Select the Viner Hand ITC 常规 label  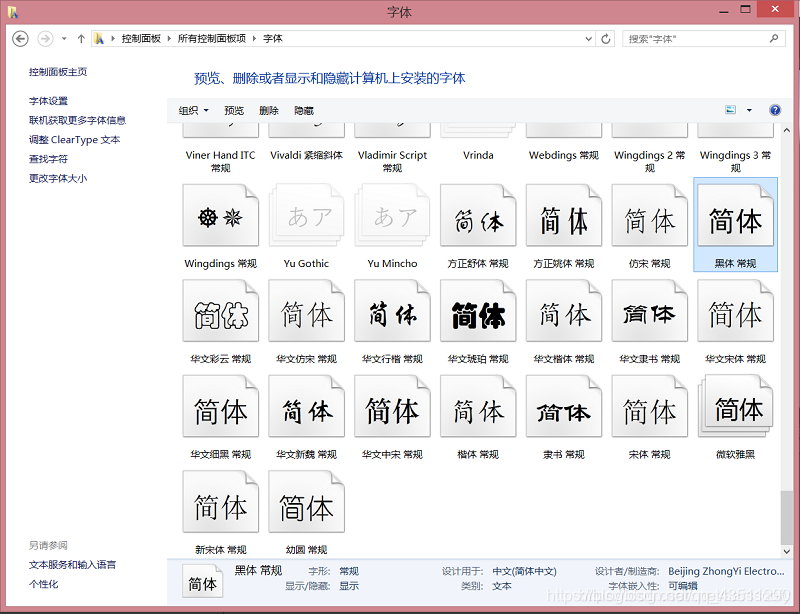pyautogui.click(x=220, y=161)
